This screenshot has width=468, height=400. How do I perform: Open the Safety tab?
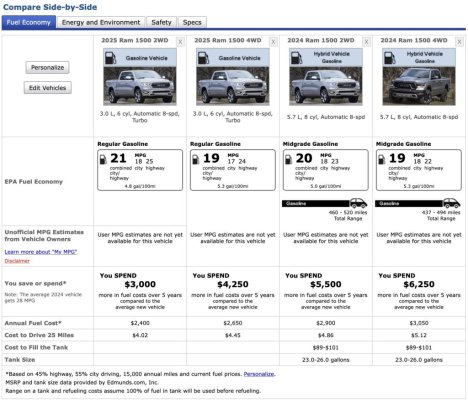click(x=161, y=22)
